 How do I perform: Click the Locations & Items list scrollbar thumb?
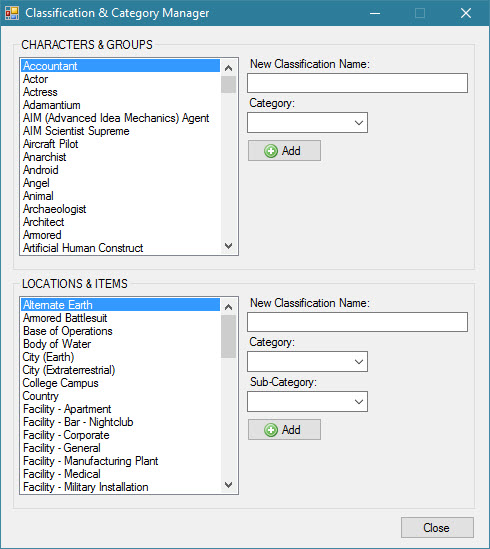tap(228, 336)
